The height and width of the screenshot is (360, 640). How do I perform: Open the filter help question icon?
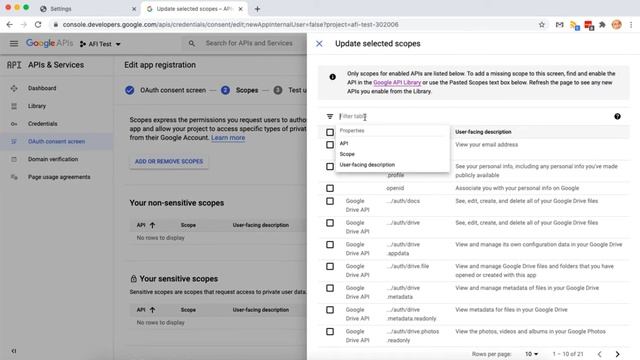pos(617,116)
